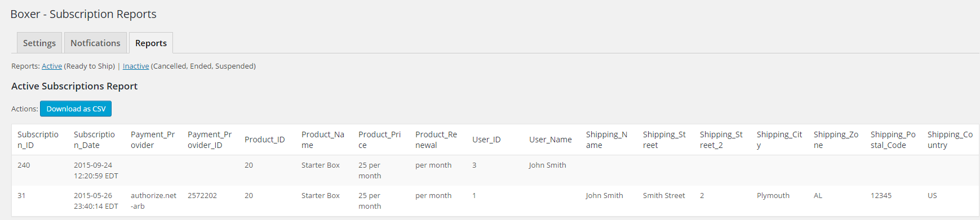This screenshot has width=980, height=220.
Task: Open the Inactive reports link
Action: [x=136, y=66]
